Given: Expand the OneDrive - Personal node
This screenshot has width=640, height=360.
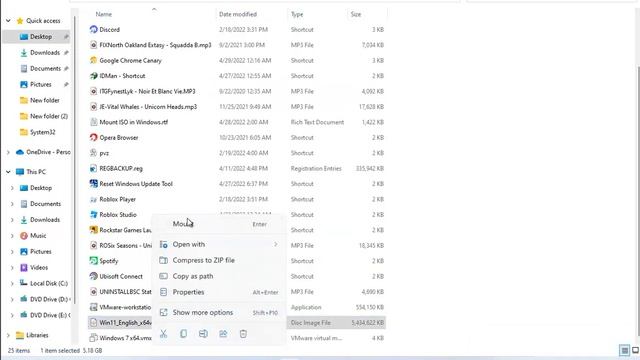Looking at the screenshot, I should (x=8, y=152).
